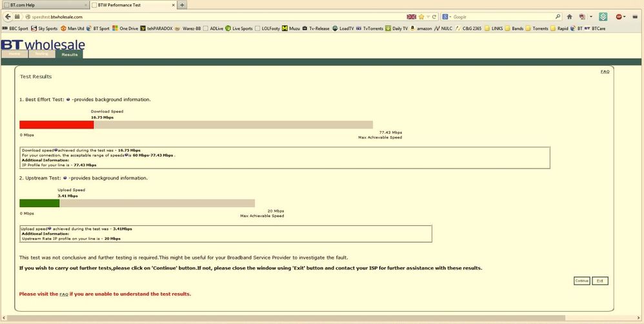Screen dimensions: 644x324
Task: Click the green layered extension icon
Action: pyautogui.click(x=603, y=17)
